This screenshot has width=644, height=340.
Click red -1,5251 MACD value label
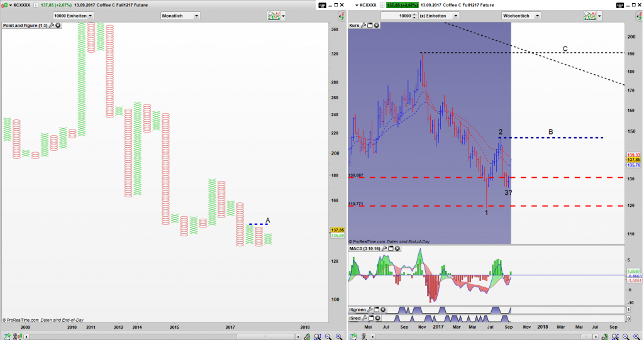pyautogui.click(x=634, y=280)
